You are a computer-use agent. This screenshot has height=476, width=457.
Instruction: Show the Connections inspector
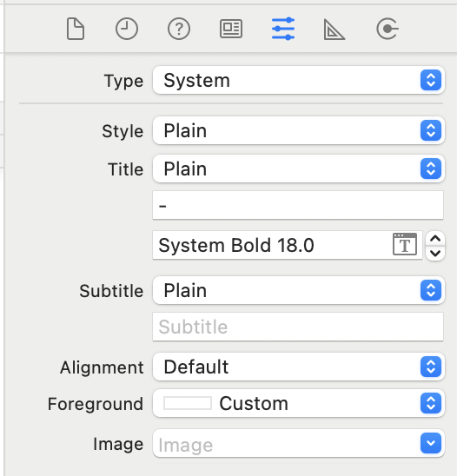[387, 29]
